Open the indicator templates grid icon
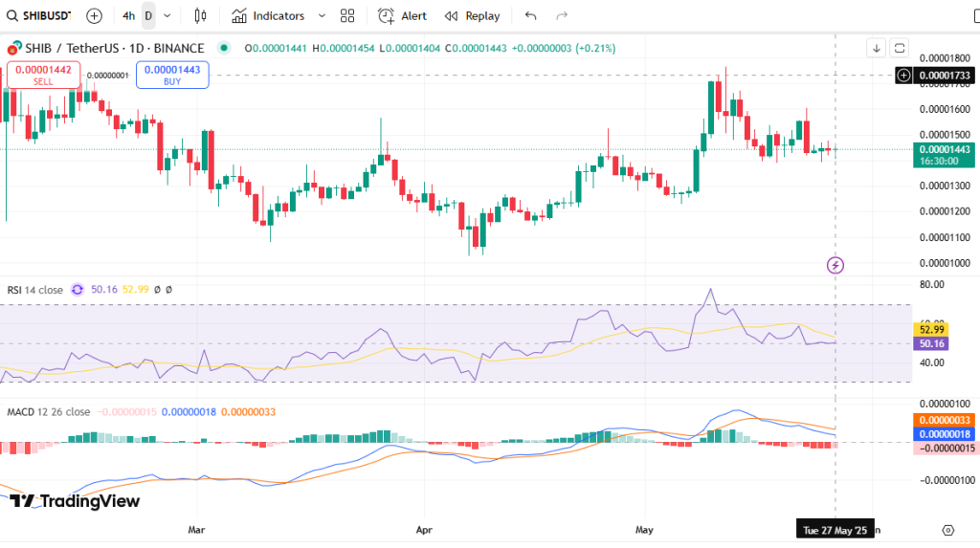The image size is (980, 548). click(347, 15)
